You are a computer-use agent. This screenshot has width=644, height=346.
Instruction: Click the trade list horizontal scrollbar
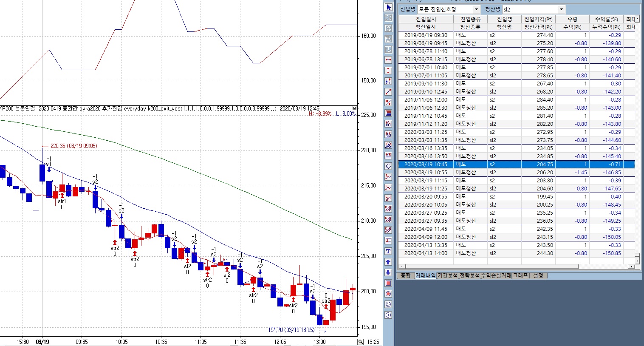coord(489,267)
